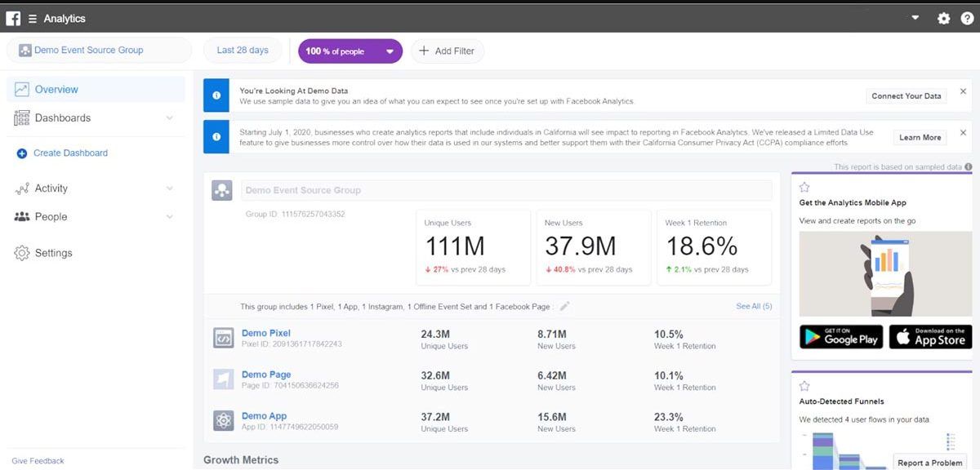Click the Pixel ID 2091361717842243 text
This screenshot has width=980, height=470.
coord(292,344)
